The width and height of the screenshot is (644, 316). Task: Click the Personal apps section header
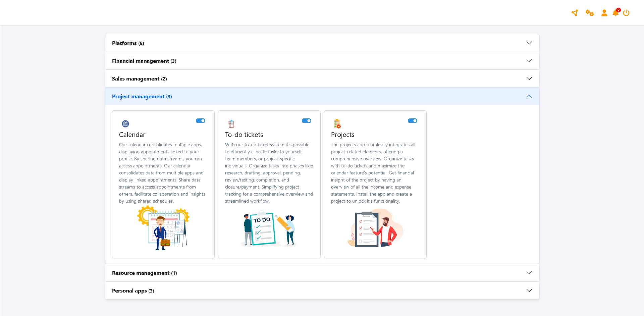pyautogui.click(x=133, y=291)
